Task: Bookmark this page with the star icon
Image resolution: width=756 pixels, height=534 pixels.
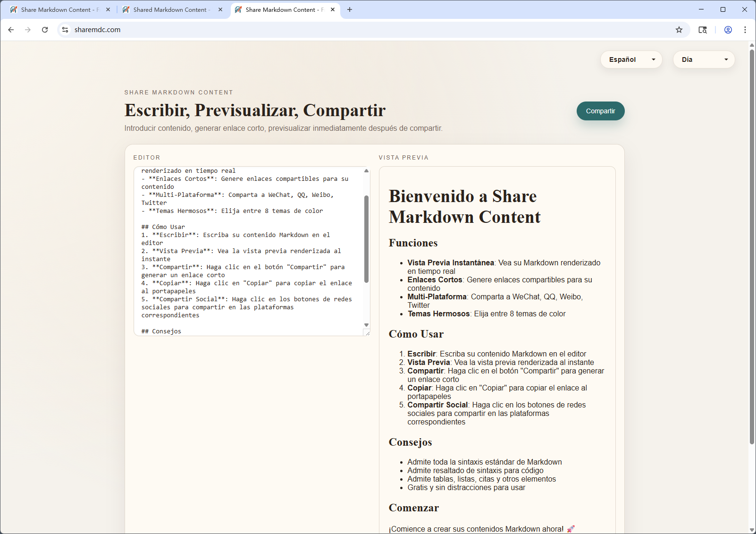Action: point(679,30)
